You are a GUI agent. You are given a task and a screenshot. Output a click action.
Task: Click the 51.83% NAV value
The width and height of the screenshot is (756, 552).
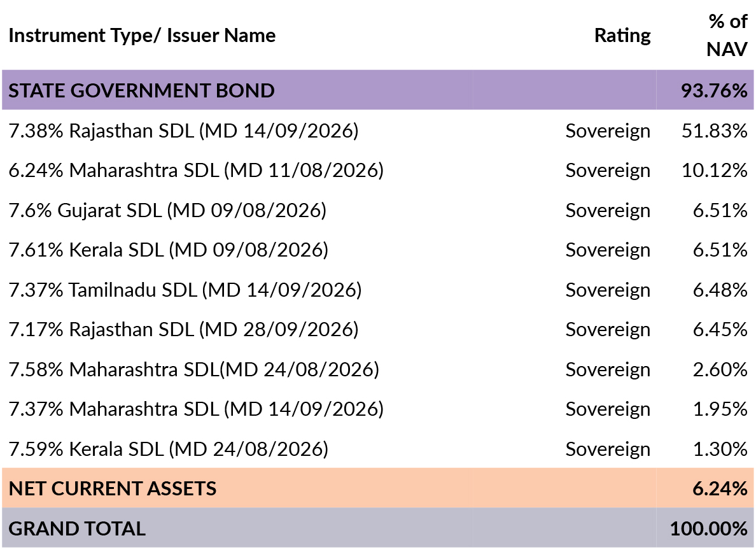click(713, 131)
